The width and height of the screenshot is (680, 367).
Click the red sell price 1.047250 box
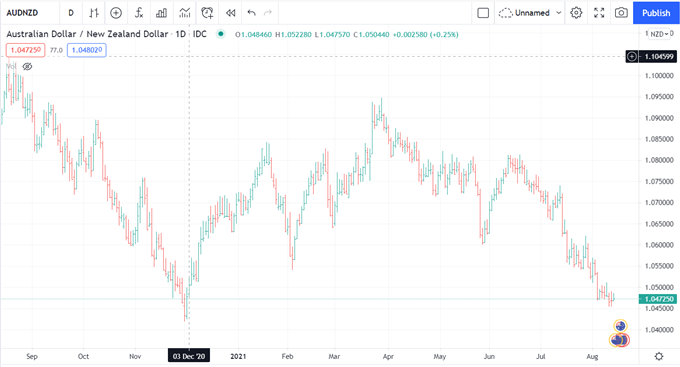[25, 50]
